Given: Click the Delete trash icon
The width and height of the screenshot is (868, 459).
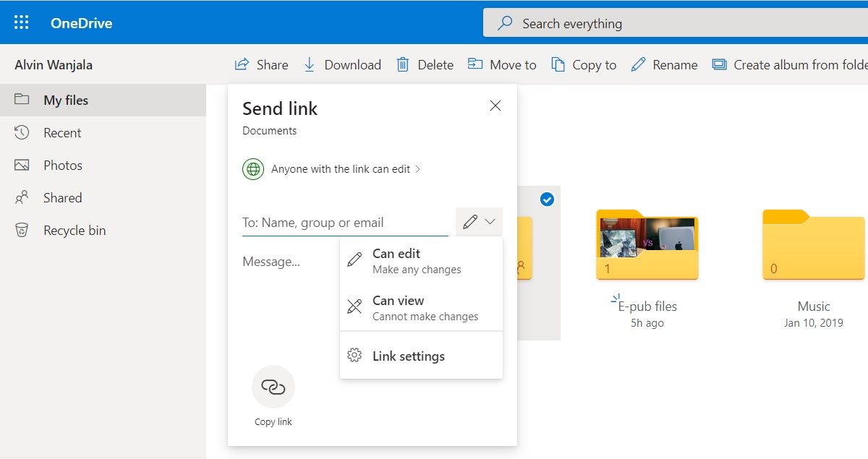Looking at the screenshot, I should point(403,65).
